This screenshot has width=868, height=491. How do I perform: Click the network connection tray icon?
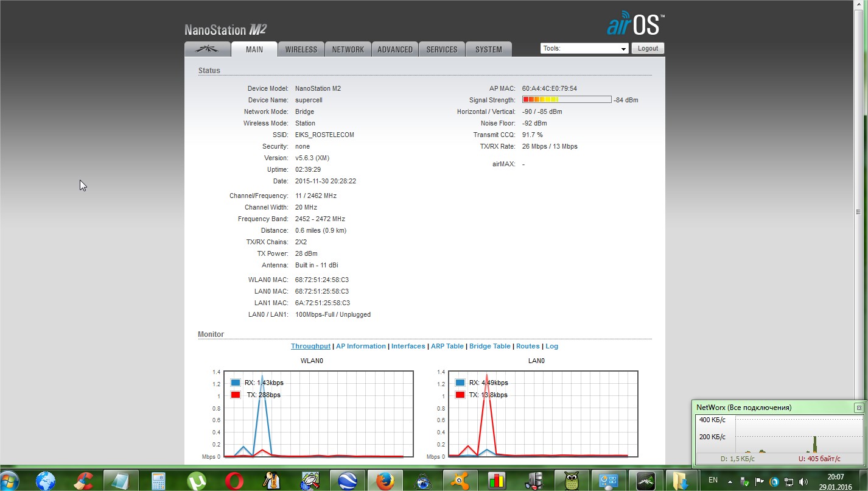tap(789, 481)
